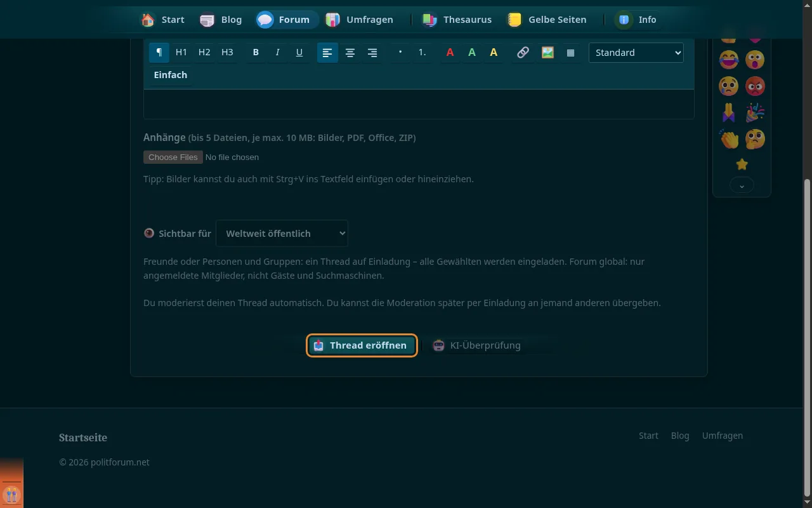Switch the editor to Einfach mode
This screenshot has height=508, width=812.
pos(171,75)
